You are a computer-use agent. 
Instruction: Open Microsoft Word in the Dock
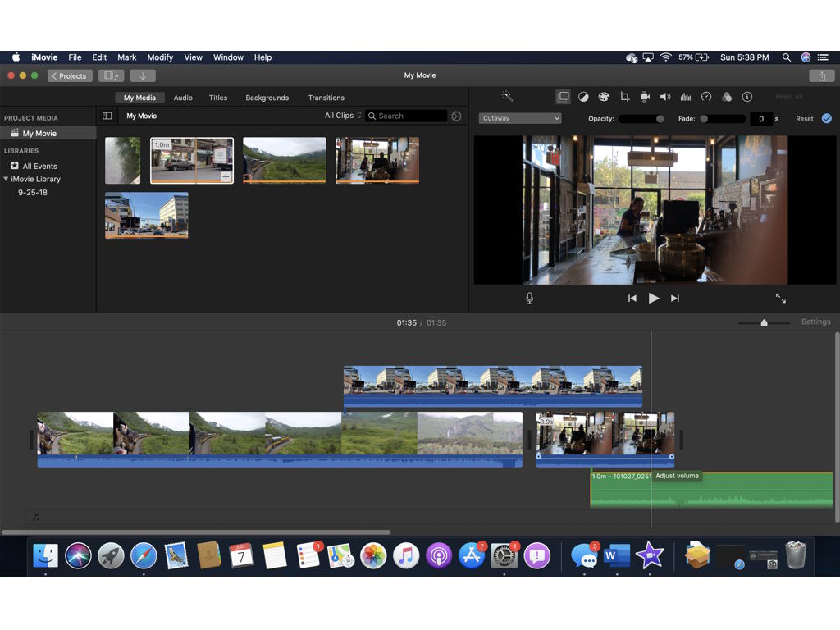coord(617,555)
